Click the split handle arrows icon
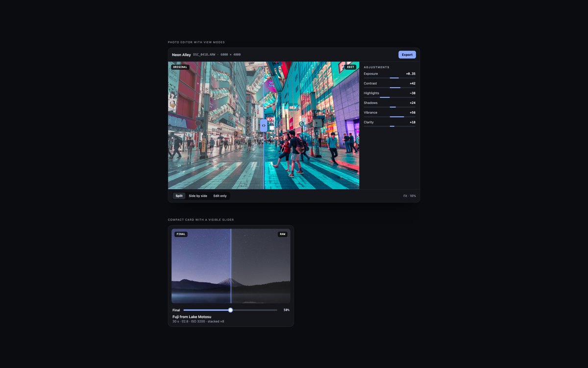The height and width of the screenshot is (368, 588). (x=264, y=125)
